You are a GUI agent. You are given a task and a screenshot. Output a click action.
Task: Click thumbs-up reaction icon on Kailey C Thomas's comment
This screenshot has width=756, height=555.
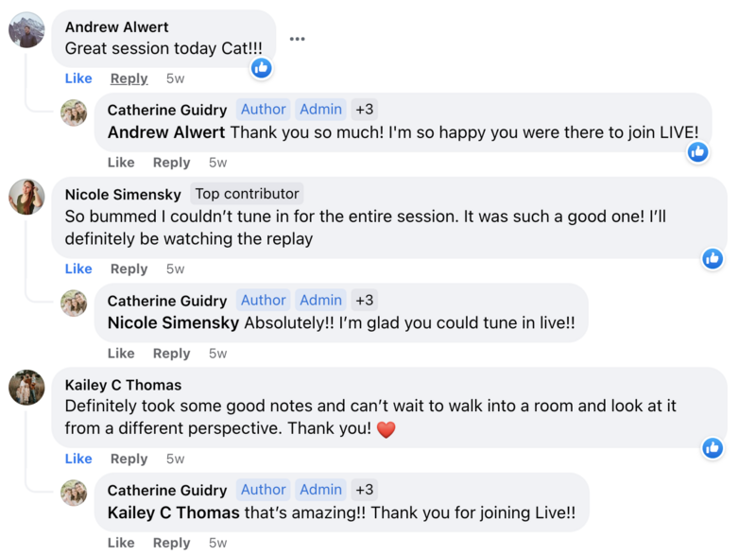click(713, 448)
